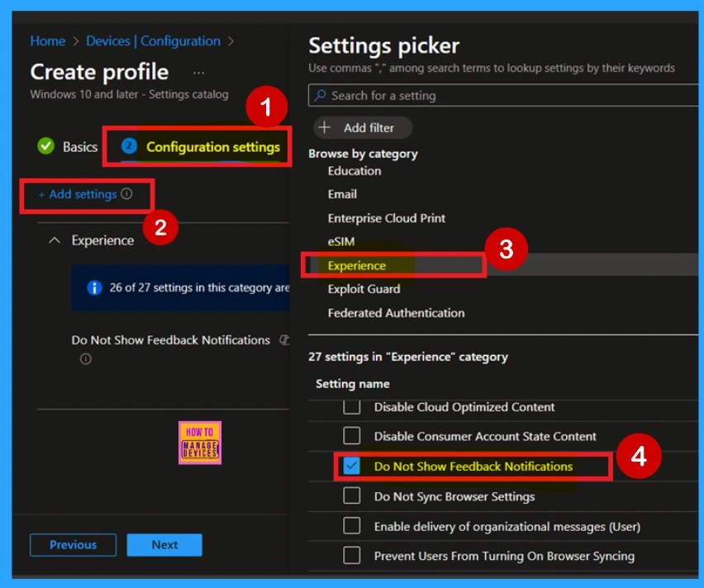Screen dimensions: 704x588
Task: Click the green checkmark icon beside Basics
Action: tap(45, 146)
